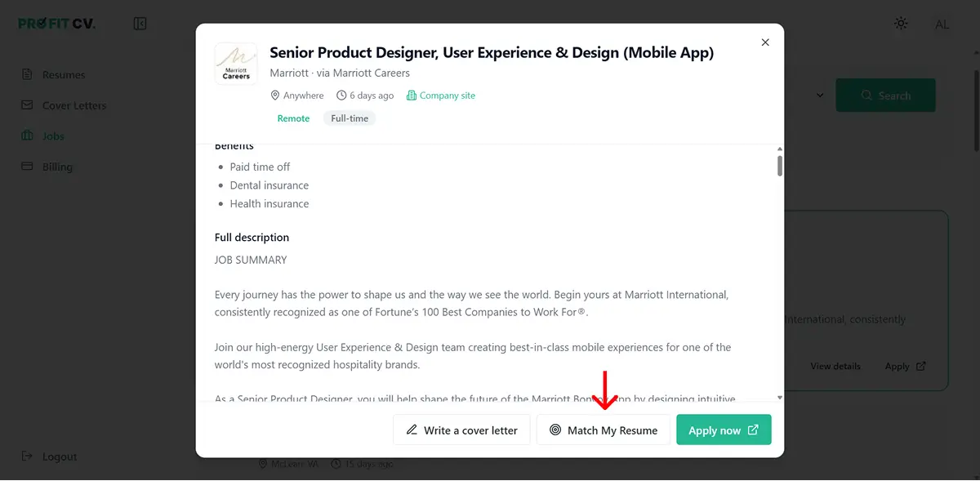Image resolution: width=980 pixels, height=481 pixels.
Task: Collapse the sidebar panel icon
Action: click(140, 24)
